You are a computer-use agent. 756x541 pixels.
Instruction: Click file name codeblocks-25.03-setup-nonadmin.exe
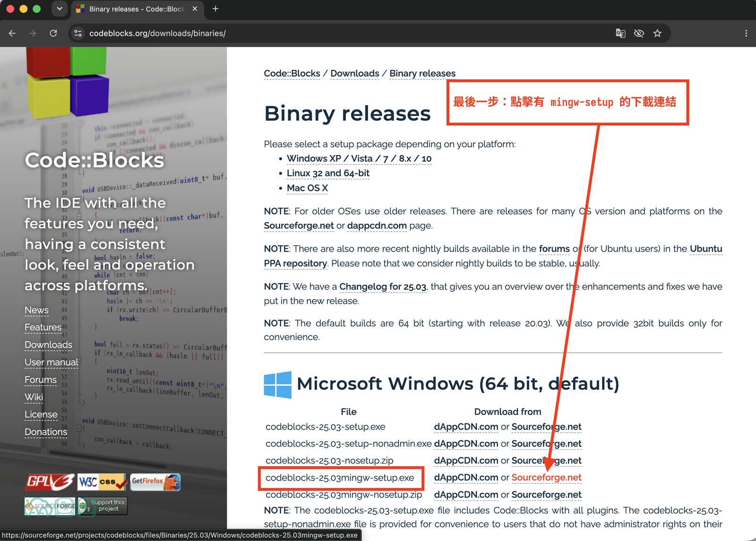(x=349, y=444)
